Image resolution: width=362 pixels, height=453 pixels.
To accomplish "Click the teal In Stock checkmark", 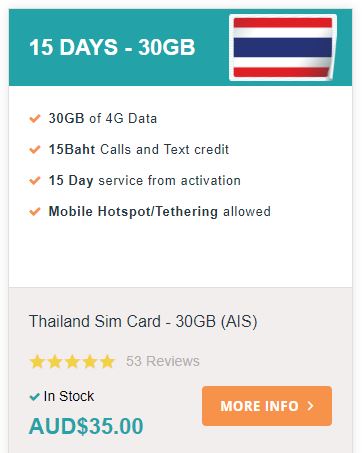I will coord(34,397).
